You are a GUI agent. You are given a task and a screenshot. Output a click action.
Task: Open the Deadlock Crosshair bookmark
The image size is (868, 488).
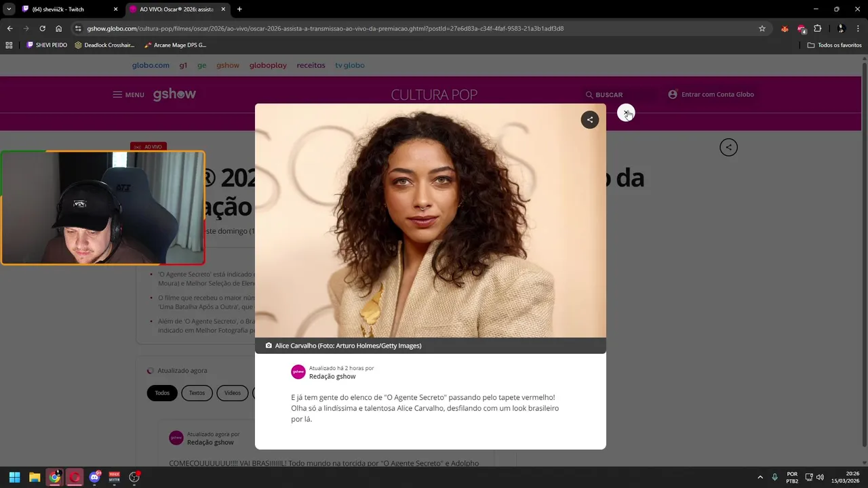[104, 45]
